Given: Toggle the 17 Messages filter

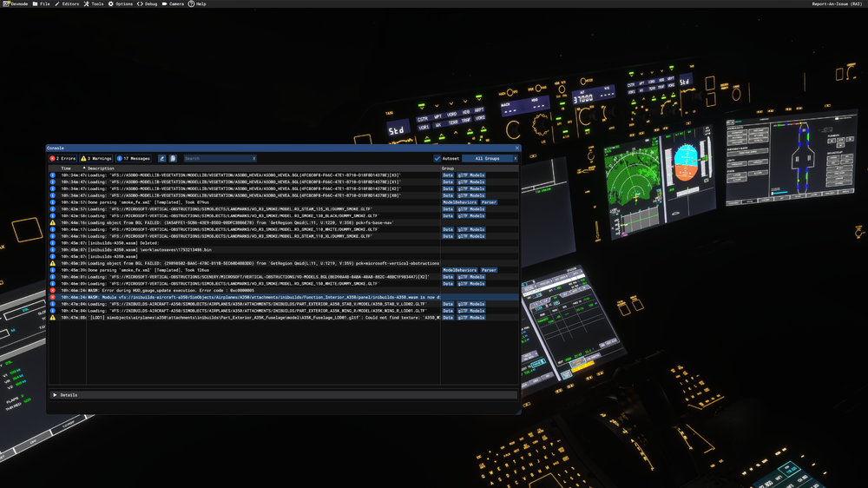Looking at the screenshot, I should (135, 159).
